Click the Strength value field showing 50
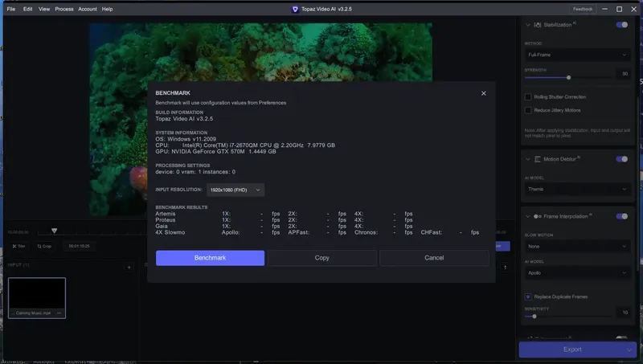 click(x=625, y=74)
